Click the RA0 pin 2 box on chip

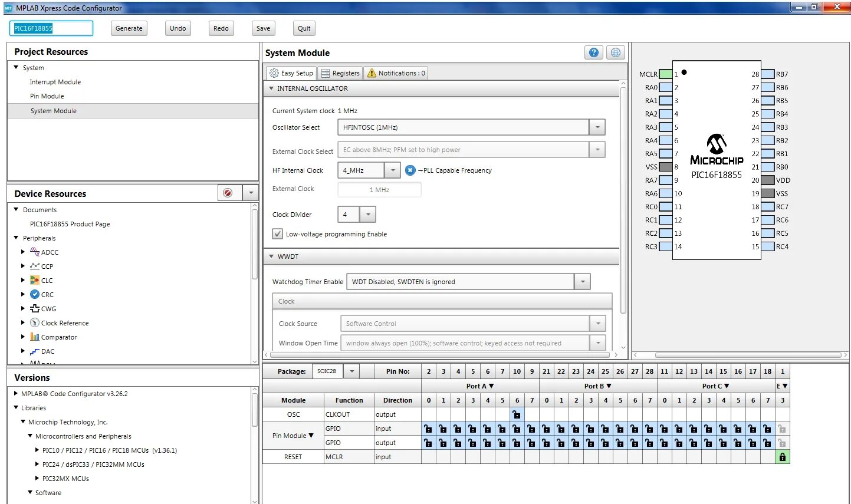(665, 87)
